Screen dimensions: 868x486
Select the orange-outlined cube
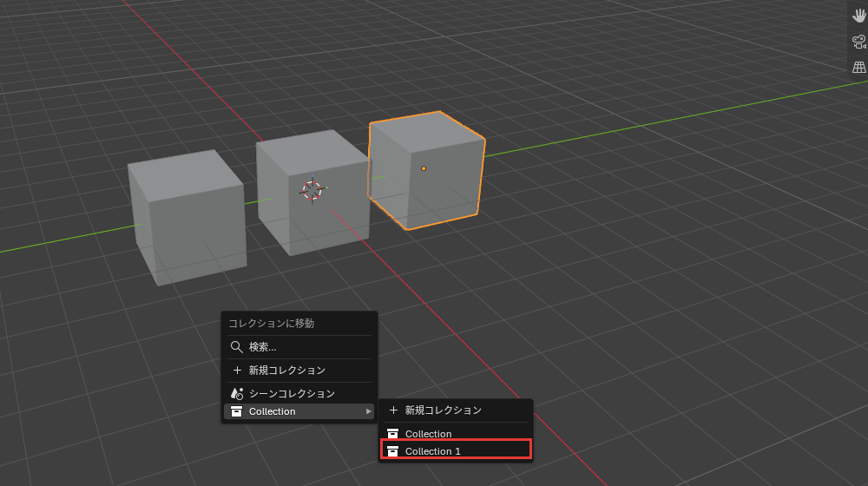coord(427,170)
